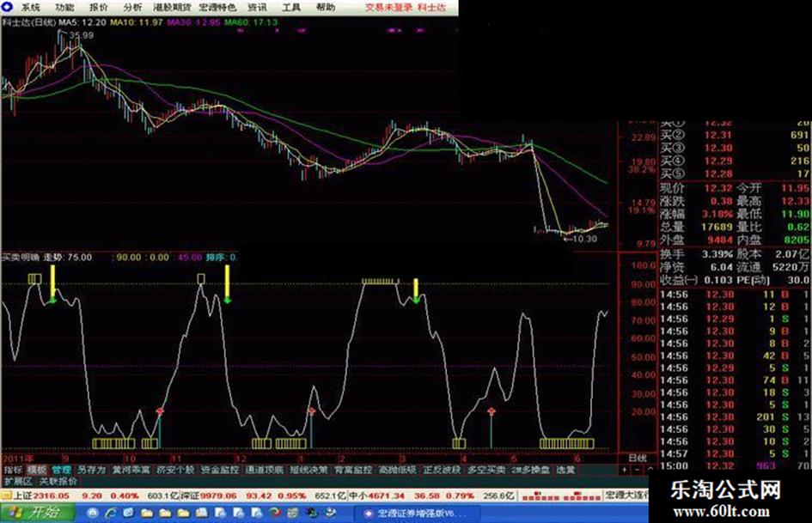Click the 35.99 high price label
The image size is (812, 523).
pos(82,35)
